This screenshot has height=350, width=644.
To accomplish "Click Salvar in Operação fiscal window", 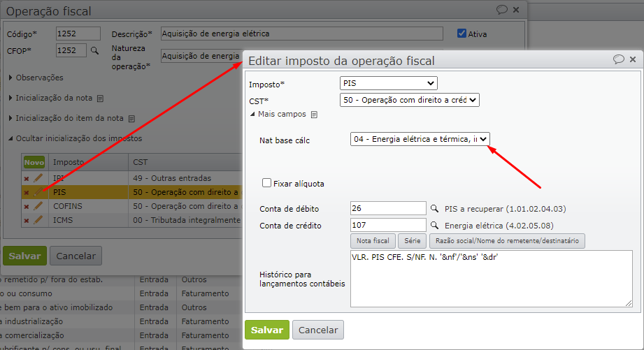I will 24,256.
